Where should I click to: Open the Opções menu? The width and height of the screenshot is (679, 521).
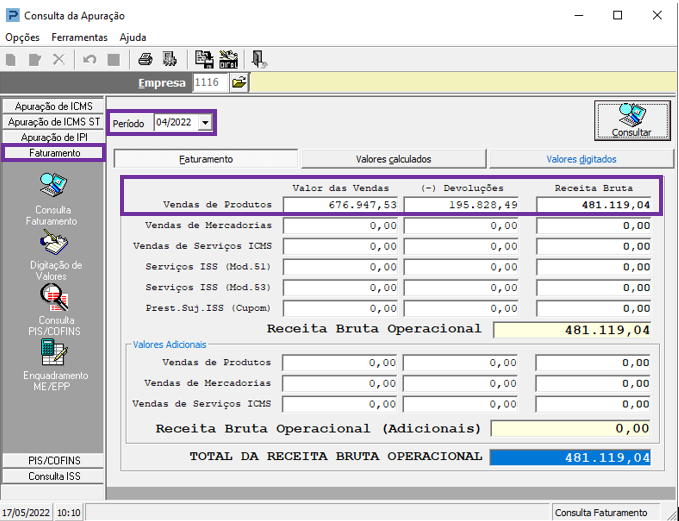coord(23,37)
